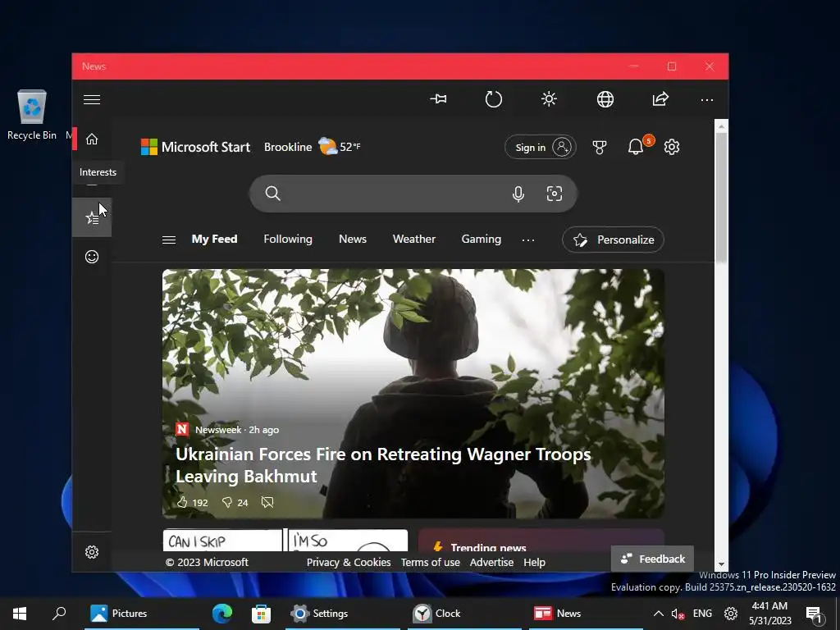Image resolution: width=840 pixels, height=630 pixels.
Task: Open the feed navigation hamburger menu
Action: tap(169, 240)
